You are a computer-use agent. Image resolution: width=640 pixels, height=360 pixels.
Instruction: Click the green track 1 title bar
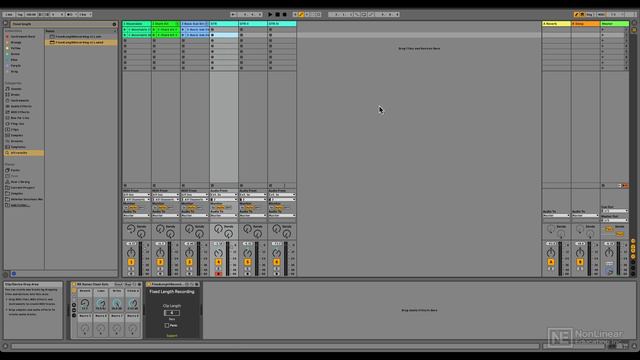137,24
